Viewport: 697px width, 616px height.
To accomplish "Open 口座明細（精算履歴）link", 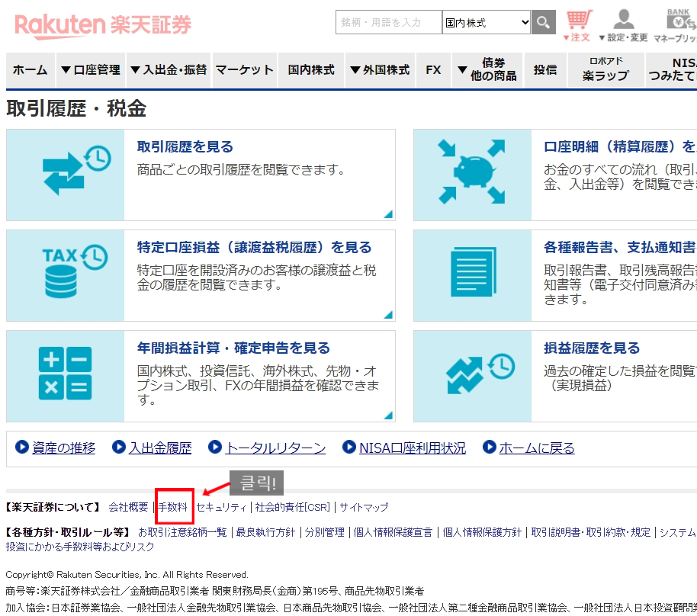I will point(620,146).
